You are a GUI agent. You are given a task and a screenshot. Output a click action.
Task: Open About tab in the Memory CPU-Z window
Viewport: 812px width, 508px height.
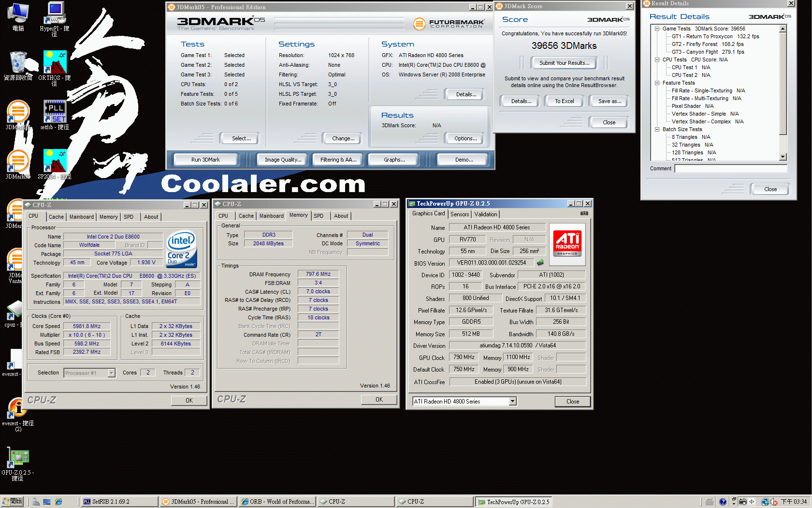[x=341, y=216]
